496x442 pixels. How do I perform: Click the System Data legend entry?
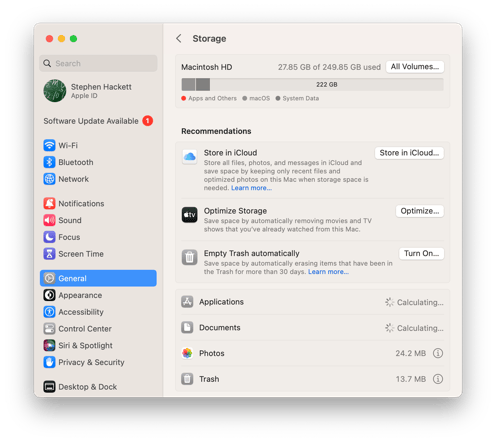(297, 98)
